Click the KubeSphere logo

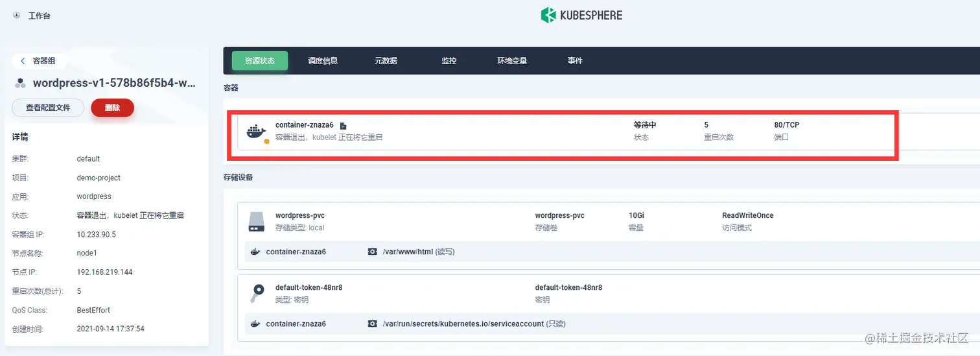[x=581, y=15]
